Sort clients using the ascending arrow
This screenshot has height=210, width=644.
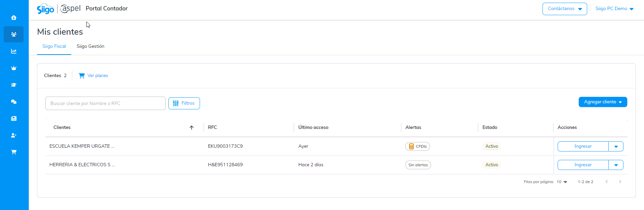(192, 128)
